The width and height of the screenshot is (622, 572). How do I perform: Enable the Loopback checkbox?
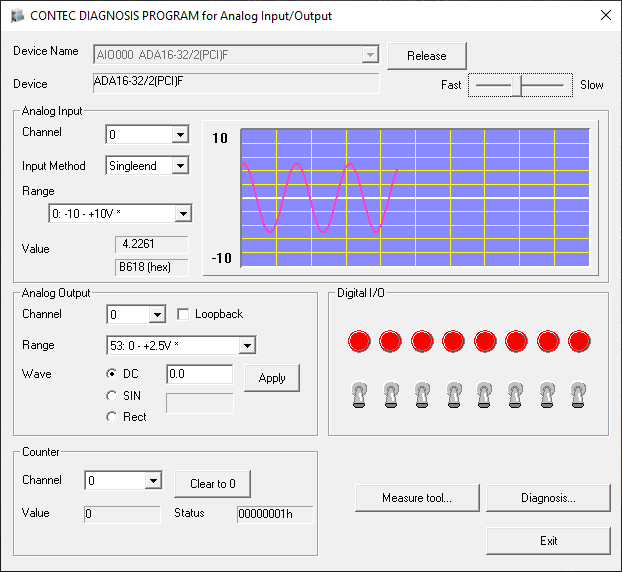pos(183,314)
